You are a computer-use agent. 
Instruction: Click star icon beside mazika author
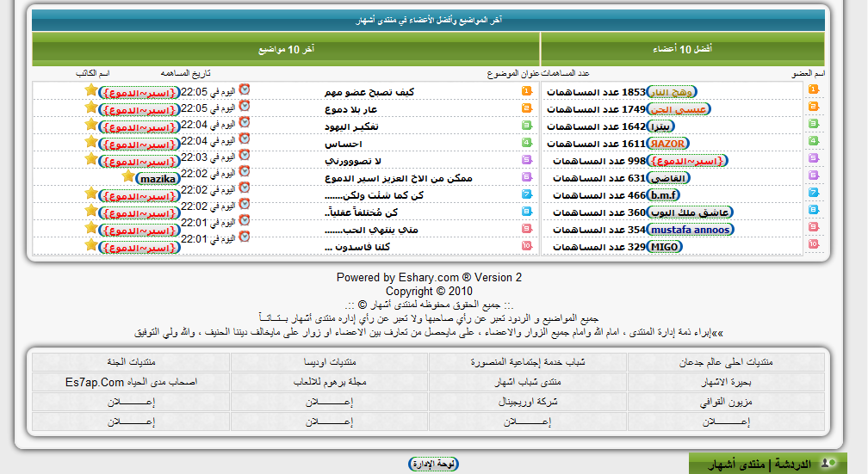click(x=127, y=175)
